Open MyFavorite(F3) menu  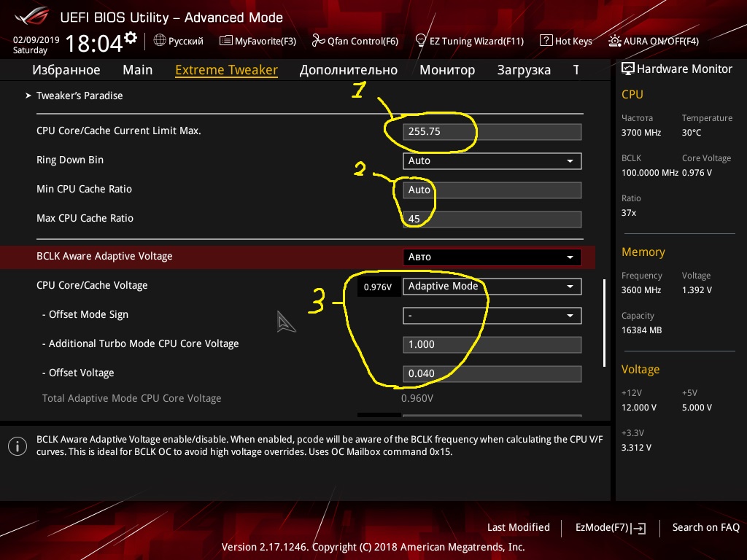click(x=258, y=41)
